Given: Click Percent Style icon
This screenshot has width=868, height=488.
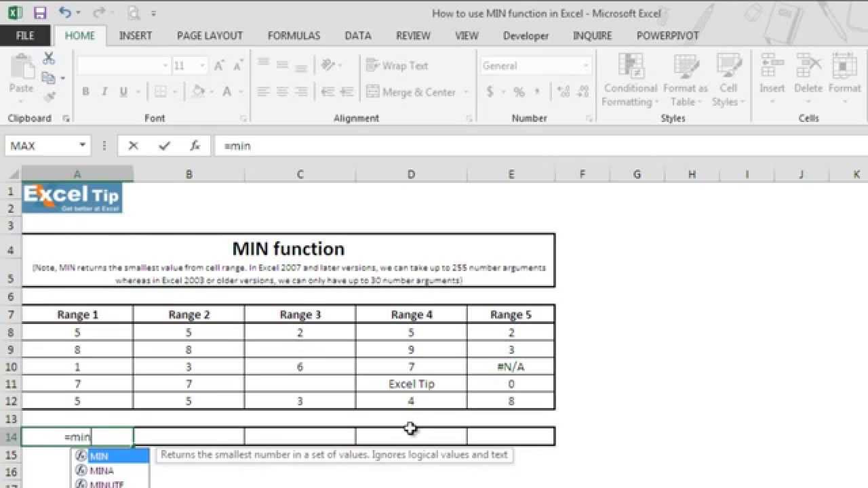Looking at the screenshot, I should (519, 92).
